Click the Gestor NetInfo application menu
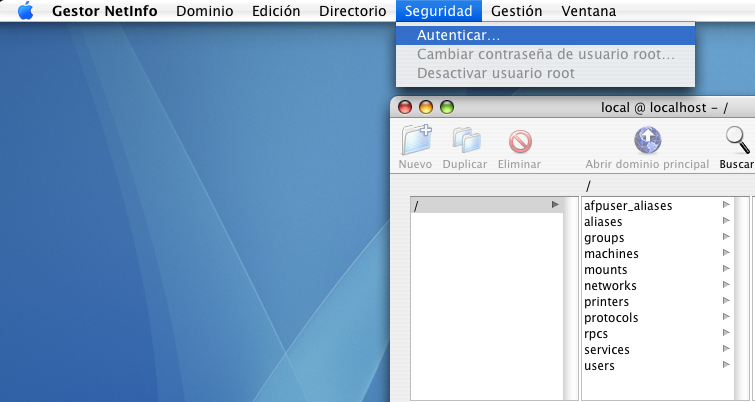Viewport: 755px width, 402px height. pos(105,11)
